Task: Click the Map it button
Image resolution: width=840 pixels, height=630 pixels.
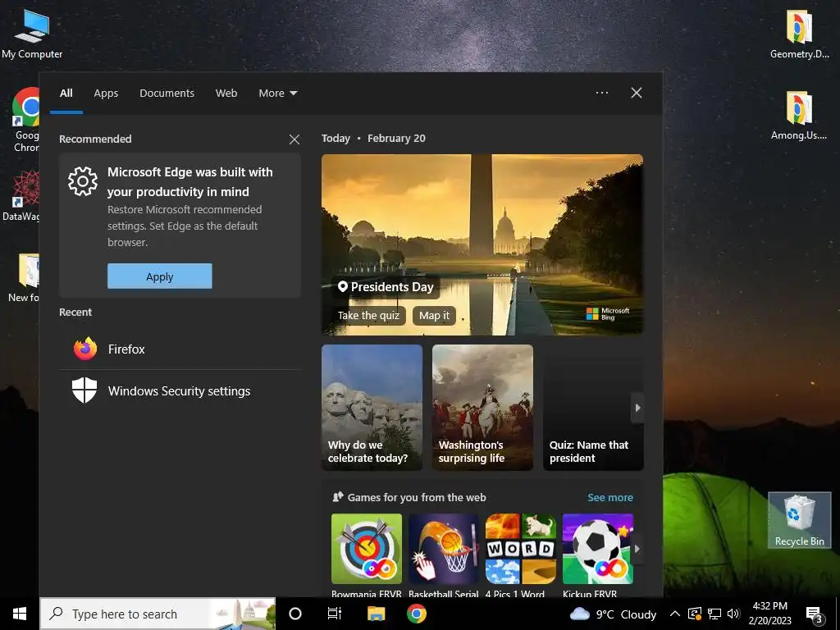Action: [x=435, y=316]
